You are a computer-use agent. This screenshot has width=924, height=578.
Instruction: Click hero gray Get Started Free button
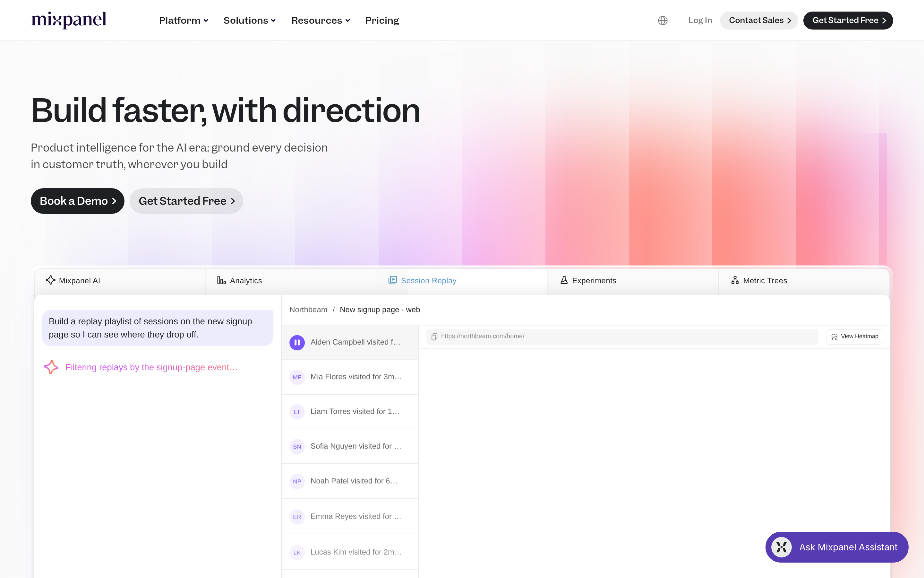pos(186,201)
